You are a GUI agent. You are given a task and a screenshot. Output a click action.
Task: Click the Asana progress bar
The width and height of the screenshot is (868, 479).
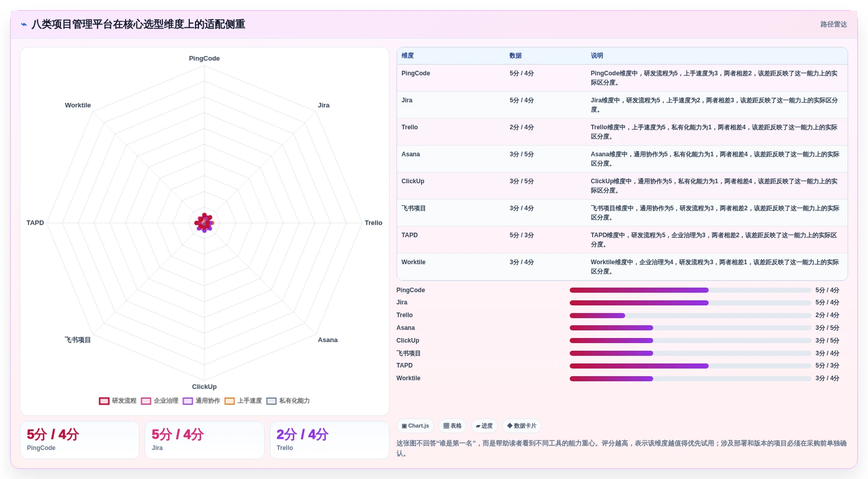[690, 328]
